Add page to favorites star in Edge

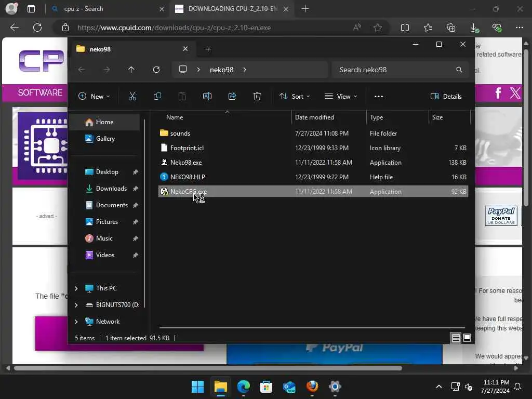pos(378,28)
